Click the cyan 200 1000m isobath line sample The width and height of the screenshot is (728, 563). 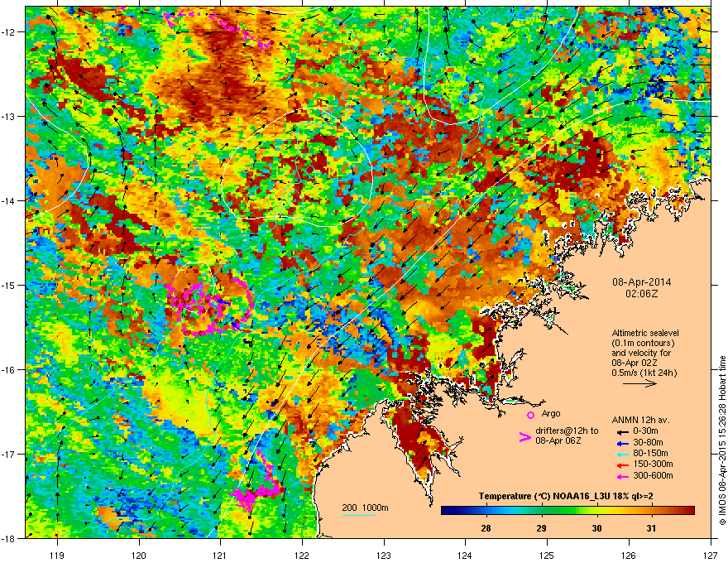(359, 515)
